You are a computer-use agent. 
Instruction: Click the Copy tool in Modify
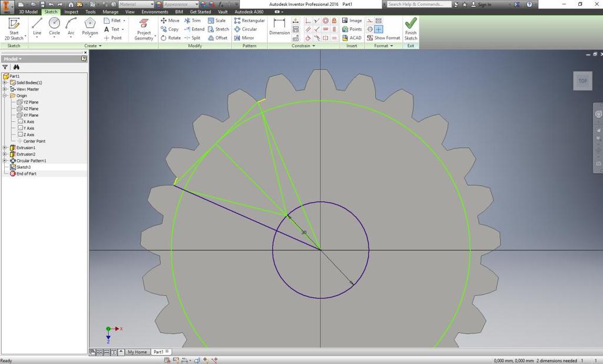point(170,29)
